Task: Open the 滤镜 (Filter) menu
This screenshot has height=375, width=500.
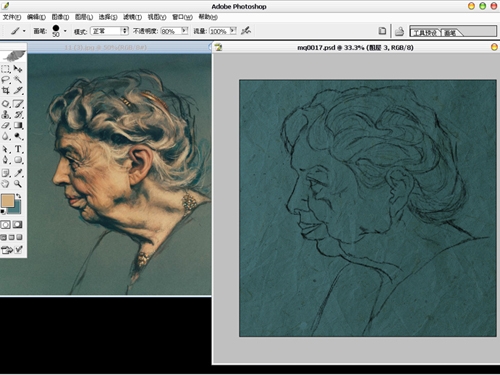Action: pos(132,17)
